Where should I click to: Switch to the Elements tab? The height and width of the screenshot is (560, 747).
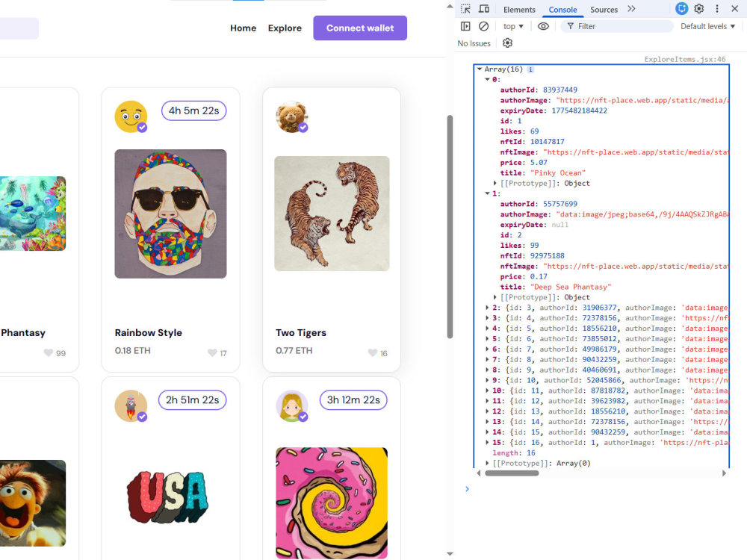(x=519, y=10)
